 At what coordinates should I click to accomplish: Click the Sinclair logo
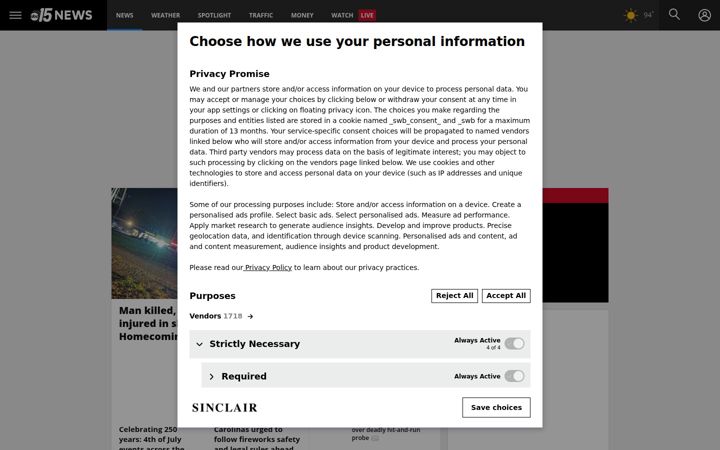(225, 407)
